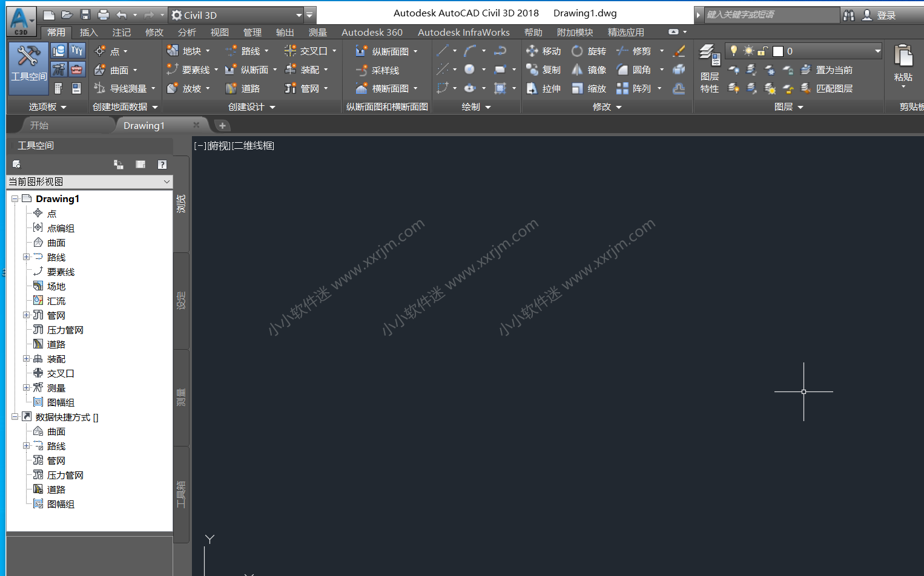Select 点编组 item in Toolspace tree
Viewport: 924px width, 576px height.
pyautogui.click(x=61, y=228)
